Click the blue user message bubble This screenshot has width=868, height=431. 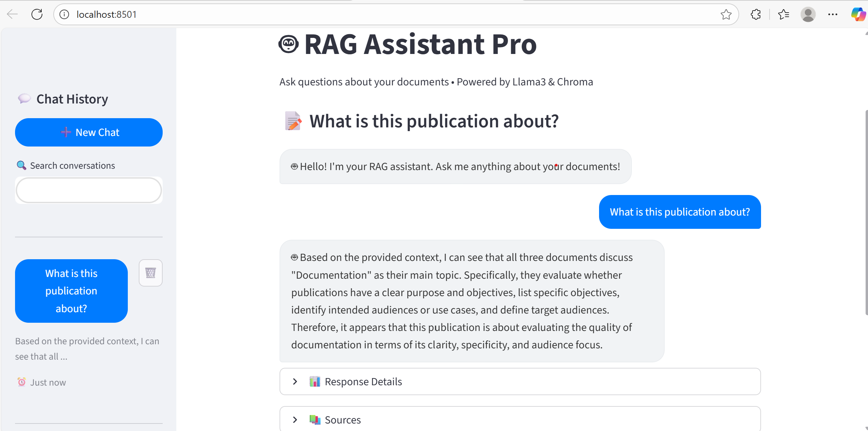(x=679, y=212)
